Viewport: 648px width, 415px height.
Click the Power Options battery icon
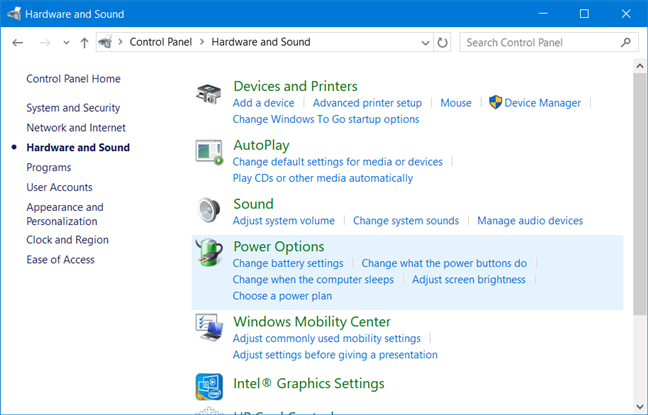[x=210, y=252]
